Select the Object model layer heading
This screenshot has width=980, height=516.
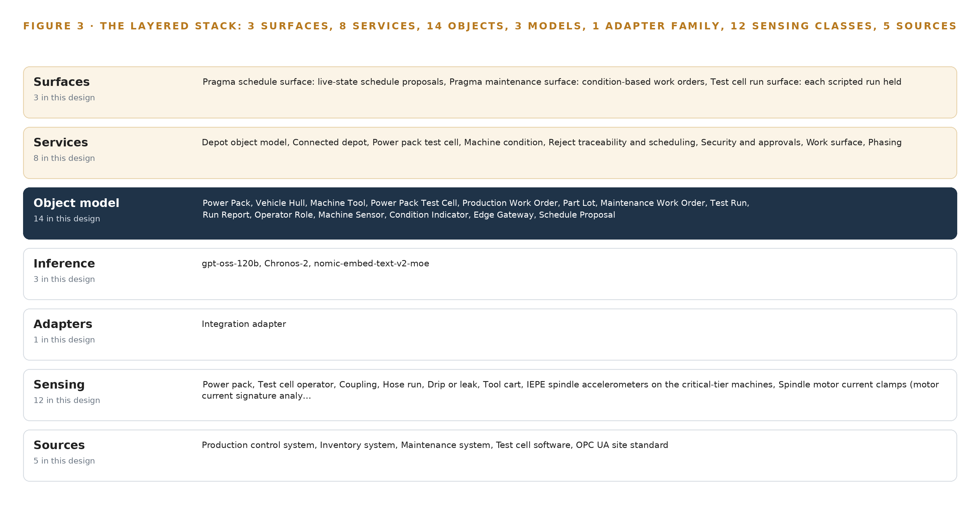click(76, 203)
